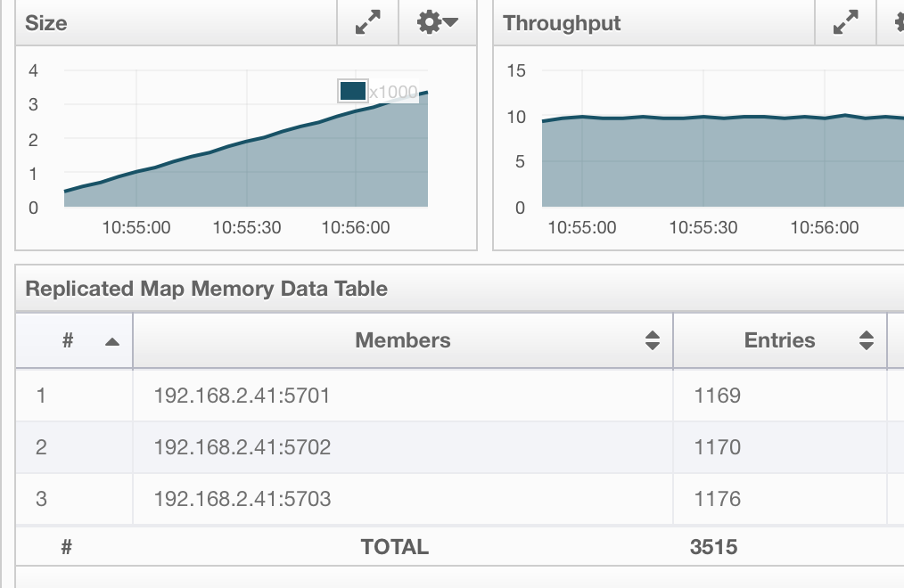Click the entries value 1176
The width and height of the screenshot is (904, 588).
pos(717,499)
